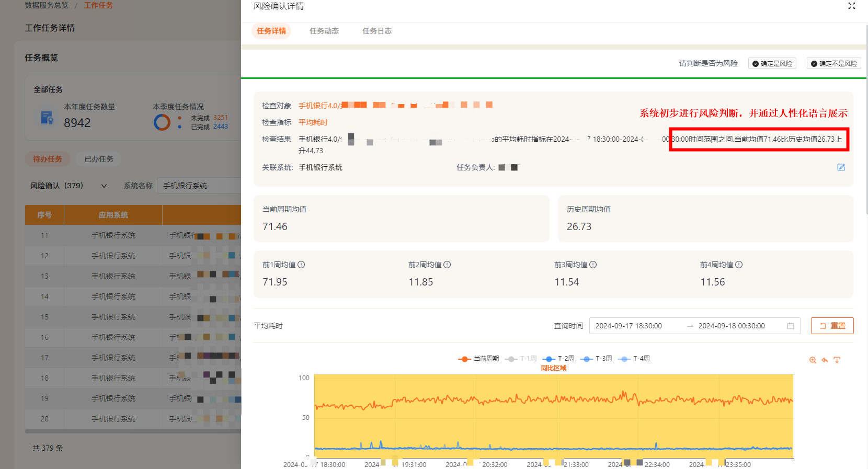This screenshot has width=868, height=469.
Task: Click the 当前周期均值 value 71.46
Action: [x=275, y=226]
